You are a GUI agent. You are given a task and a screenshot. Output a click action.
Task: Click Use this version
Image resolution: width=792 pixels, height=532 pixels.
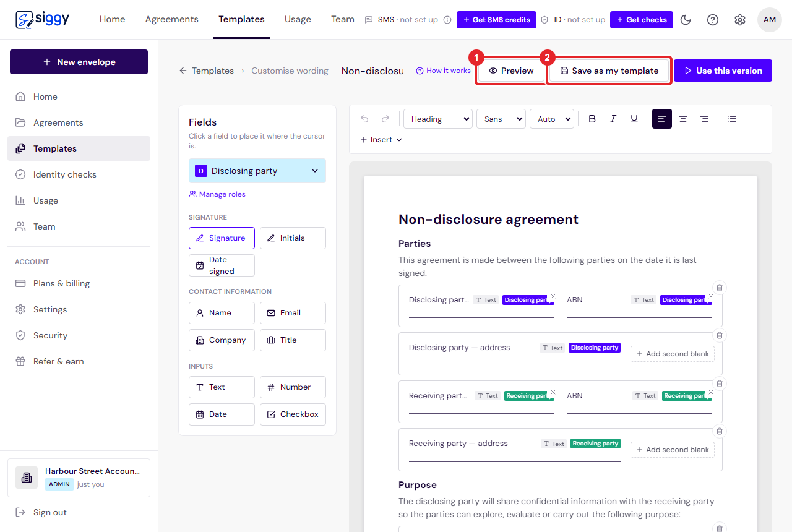[x=723, y=71]
